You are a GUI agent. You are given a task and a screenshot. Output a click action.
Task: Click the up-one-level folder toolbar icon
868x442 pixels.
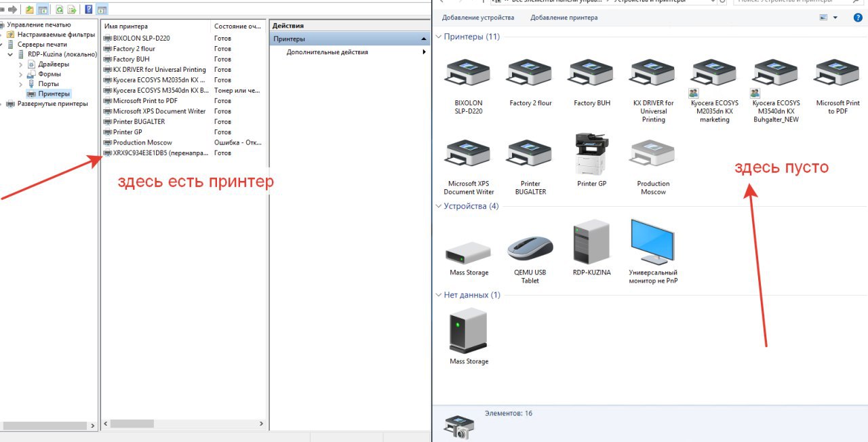point(29,9)
